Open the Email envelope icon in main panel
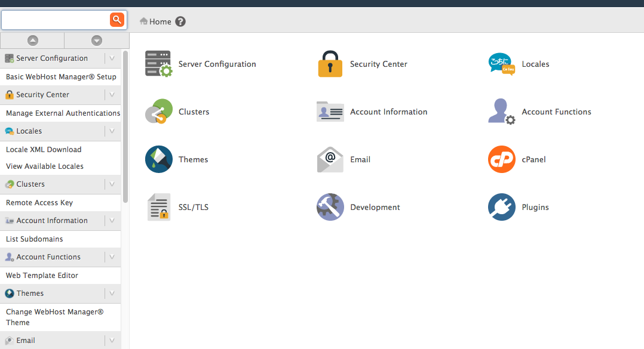 tap(330, 159)
